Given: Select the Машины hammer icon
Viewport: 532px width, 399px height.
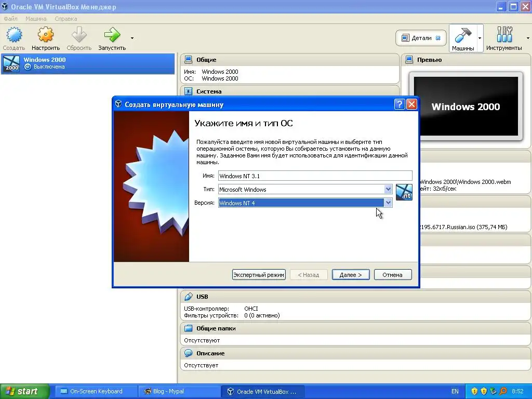Looking at the screenshot, I should click(463, 35).
